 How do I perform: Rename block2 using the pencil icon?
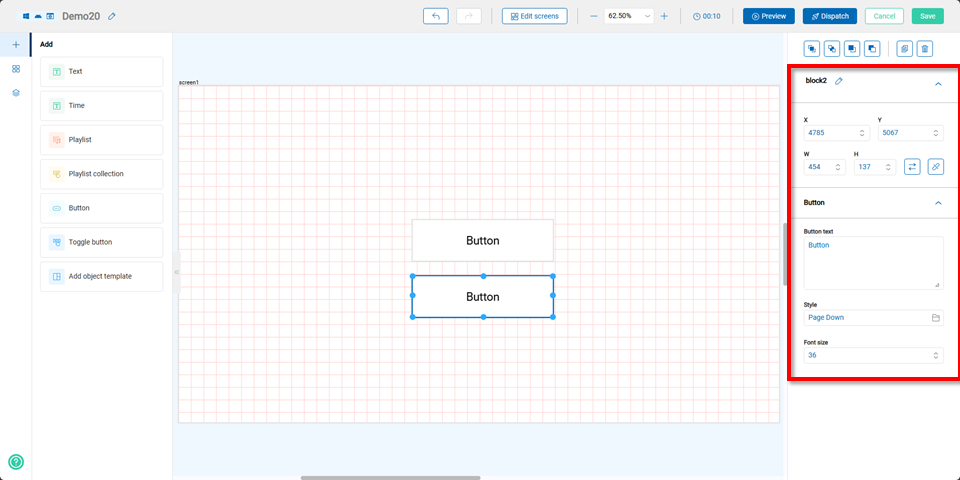tap(839, 81)
